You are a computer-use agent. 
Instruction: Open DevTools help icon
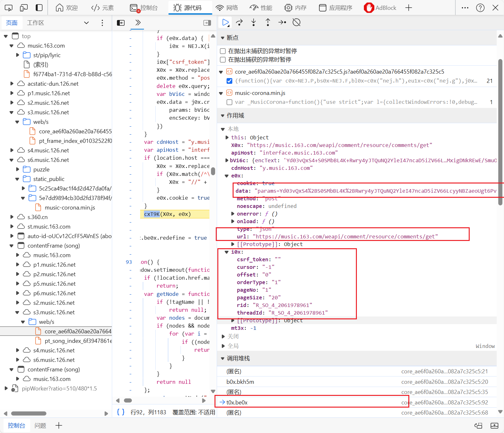tap(480, 8)
